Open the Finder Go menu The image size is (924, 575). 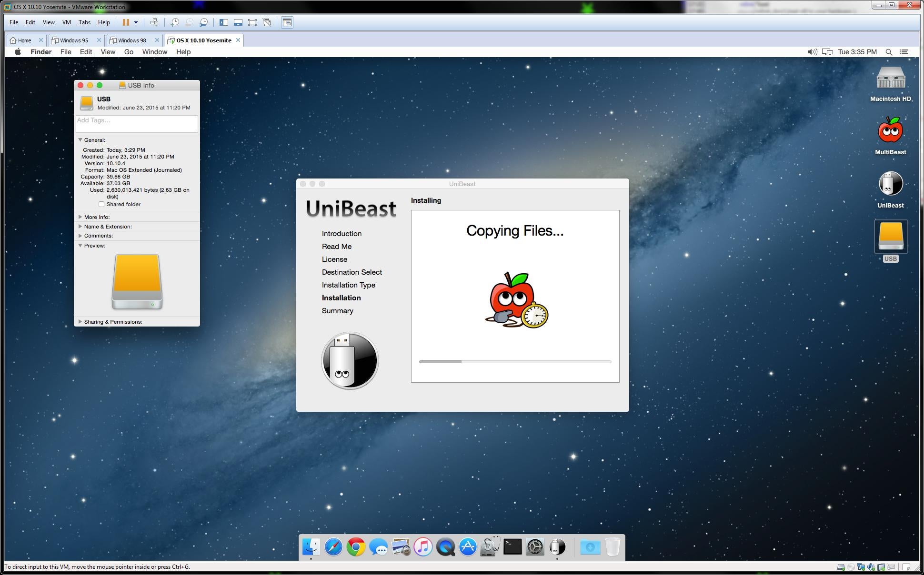(x=129, y=52)
